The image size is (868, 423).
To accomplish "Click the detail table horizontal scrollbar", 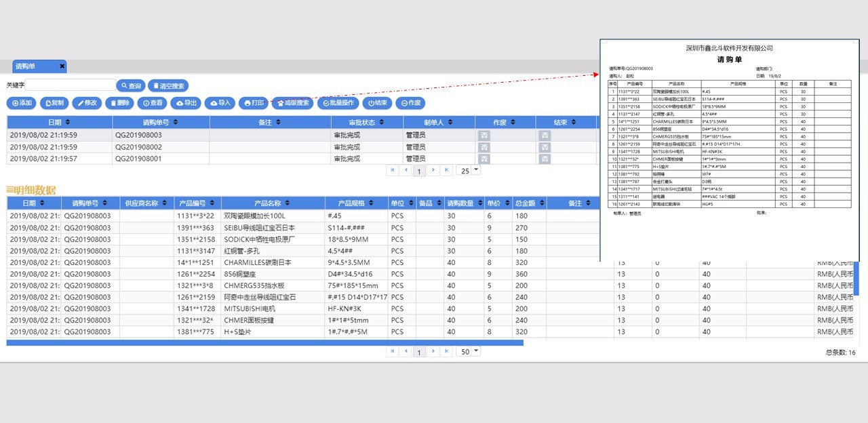I will 264,342.
